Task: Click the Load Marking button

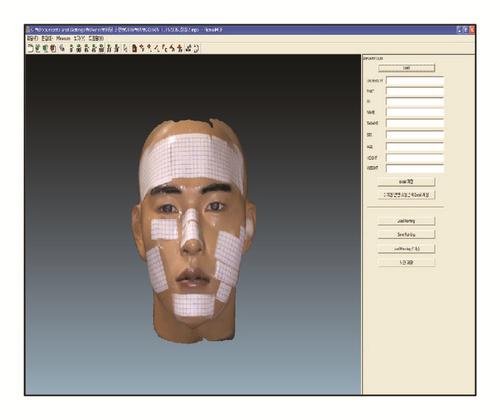Action: click(406, 221)
